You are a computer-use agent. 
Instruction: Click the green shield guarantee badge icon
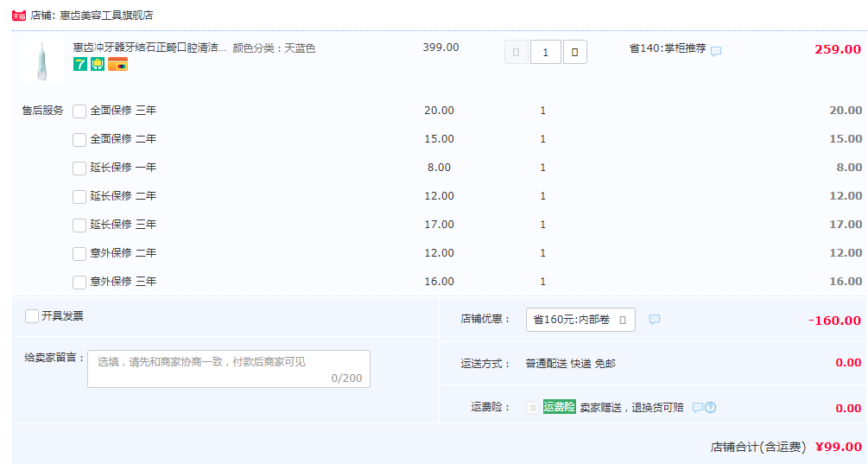pyautogui.click(x=98, y=64)
